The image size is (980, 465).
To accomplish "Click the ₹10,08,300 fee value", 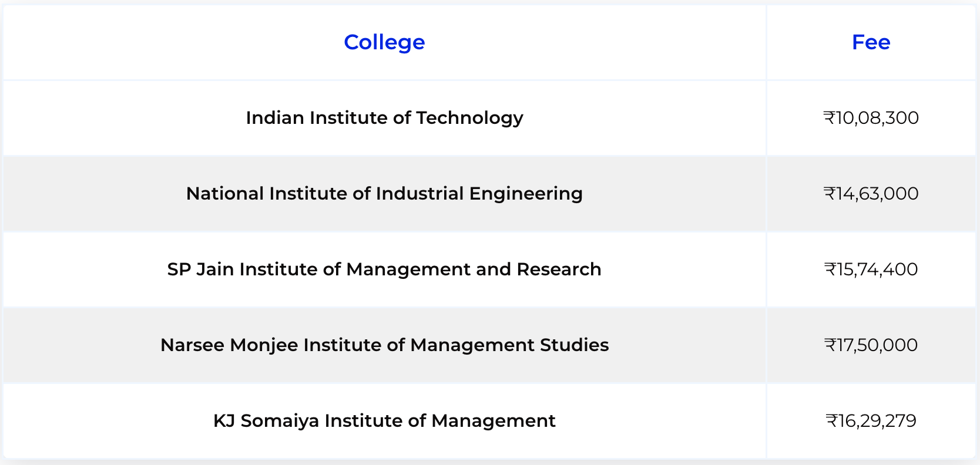I will point(871,118).
